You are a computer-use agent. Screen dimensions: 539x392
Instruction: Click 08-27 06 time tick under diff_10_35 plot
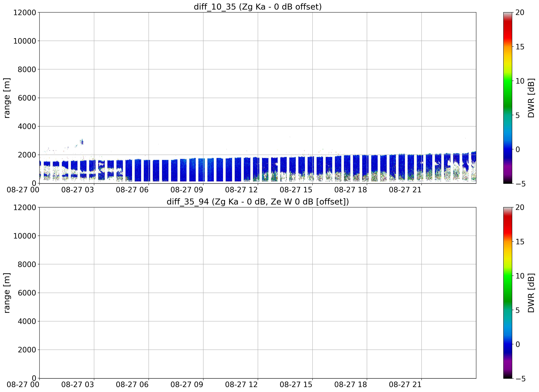click(x=132, y=190)
